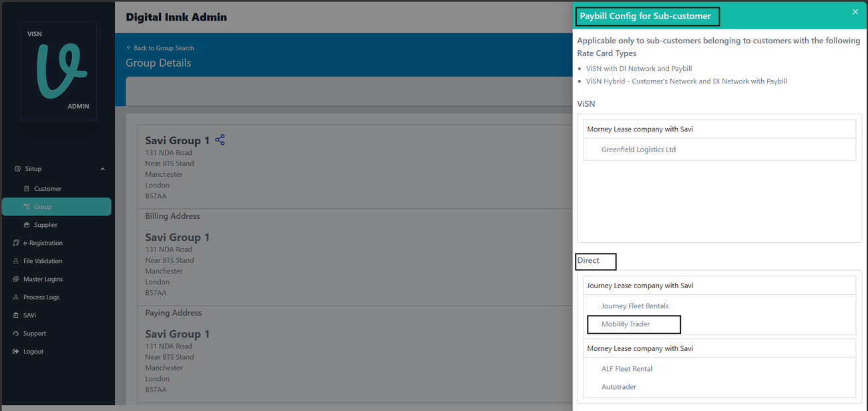Click the share icon beside Savi Group 1
Viewport: 868px width, 411px height.
click(x=220, y=139)
